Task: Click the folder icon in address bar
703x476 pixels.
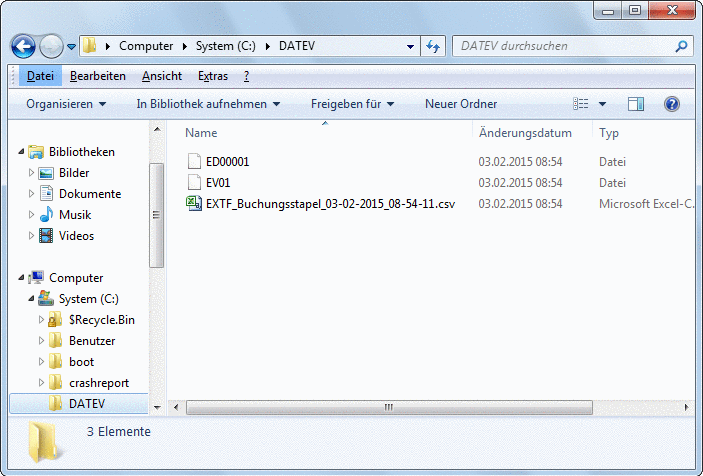Action: tap(90, 46)
